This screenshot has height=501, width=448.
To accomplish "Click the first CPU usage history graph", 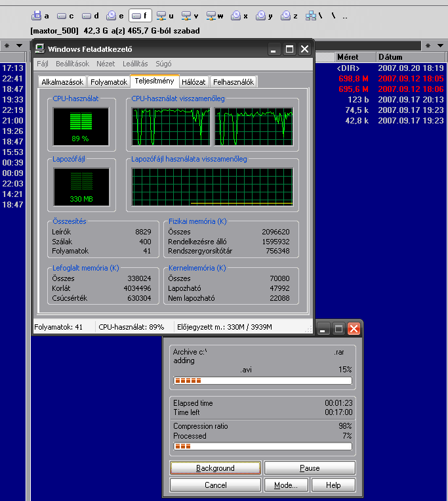I will [x=171, y=127].
